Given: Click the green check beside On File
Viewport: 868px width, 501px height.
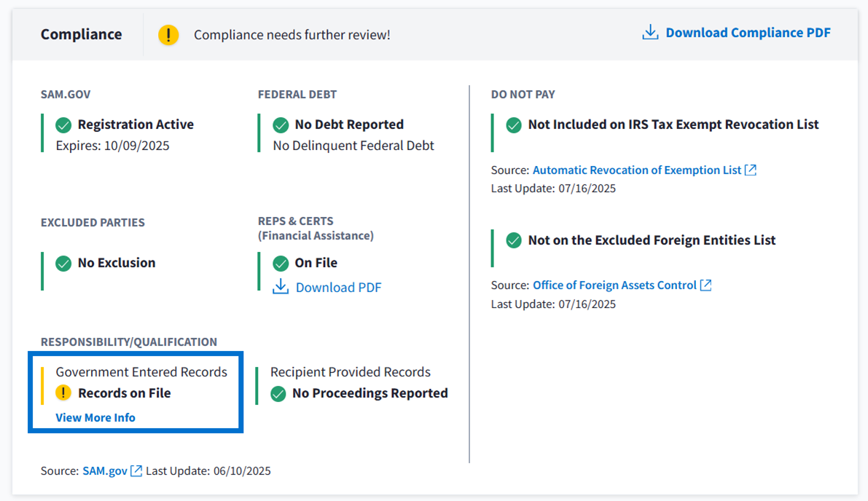Looking at the screenshot, I should click(x=281, y=263).
